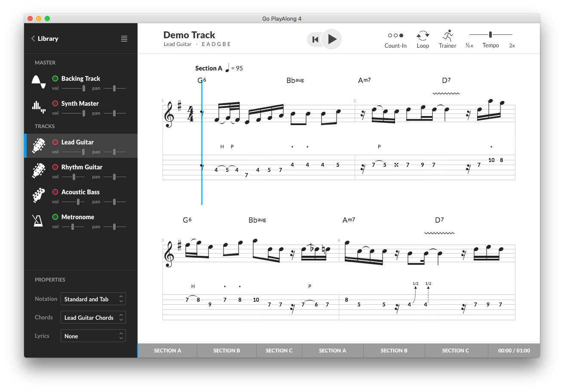Click the rewind to start button
Viewport: 564px width, 392px height.
coord(315,40)
